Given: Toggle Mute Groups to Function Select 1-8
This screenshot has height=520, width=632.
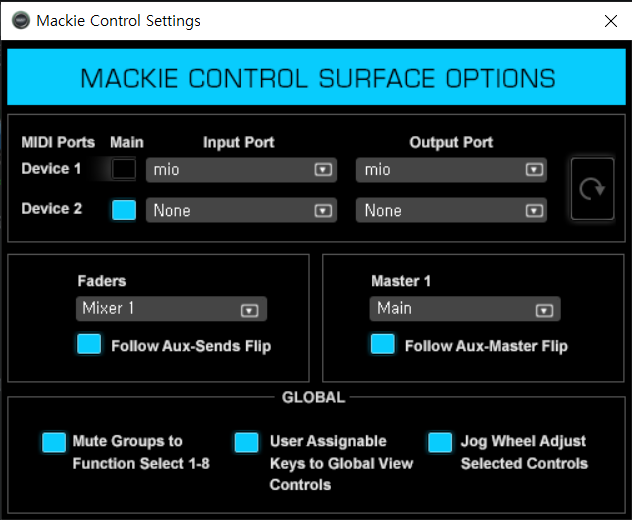Looking at the screenshot, I should [54, 442].
